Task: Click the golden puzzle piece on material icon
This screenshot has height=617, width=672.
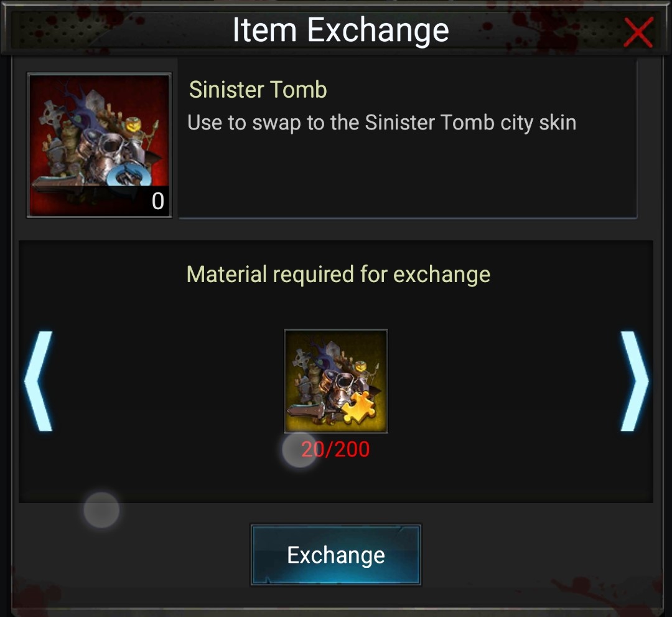Action: pyautogui.click(x=359, y=407)
